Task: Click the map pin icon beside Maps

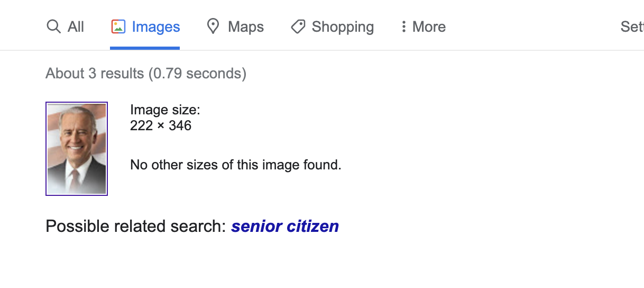Action: [213, 26]
